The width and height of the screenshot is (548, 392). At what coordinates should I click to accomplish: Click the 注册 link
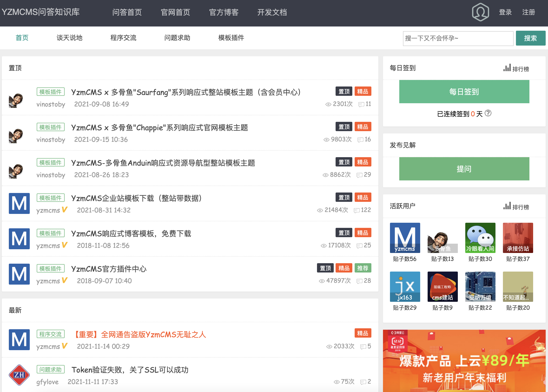529,12
